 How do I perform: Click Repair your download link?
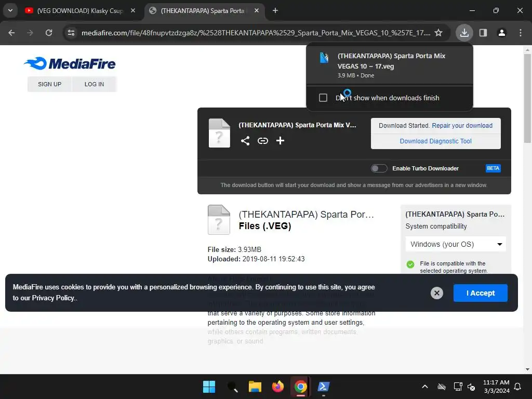462,126
